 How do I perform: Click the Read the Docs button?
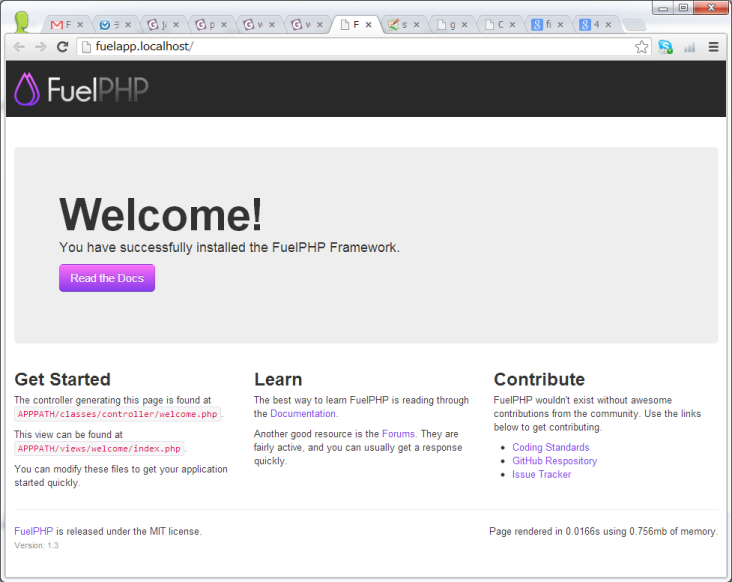(x=107, y=278)
